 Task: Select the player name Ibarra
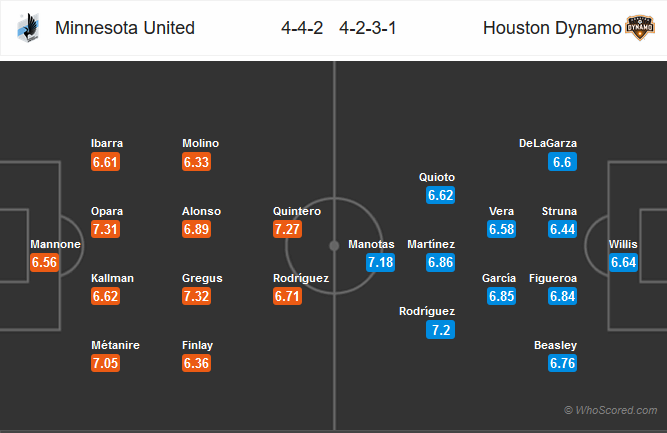point(106,143)
